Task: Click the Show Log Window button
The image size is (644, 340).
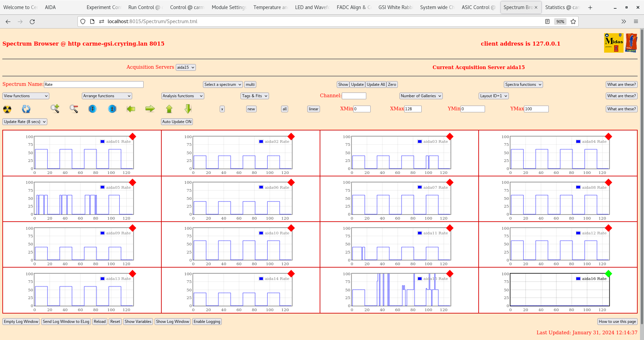Action: coord(173,322)
